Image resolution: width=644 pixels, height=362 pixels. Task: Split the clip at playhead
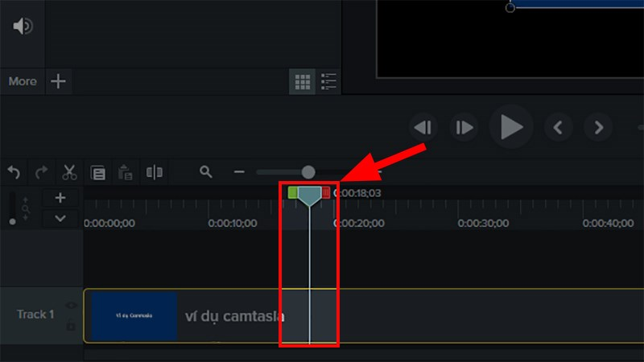tap(155, 172)
